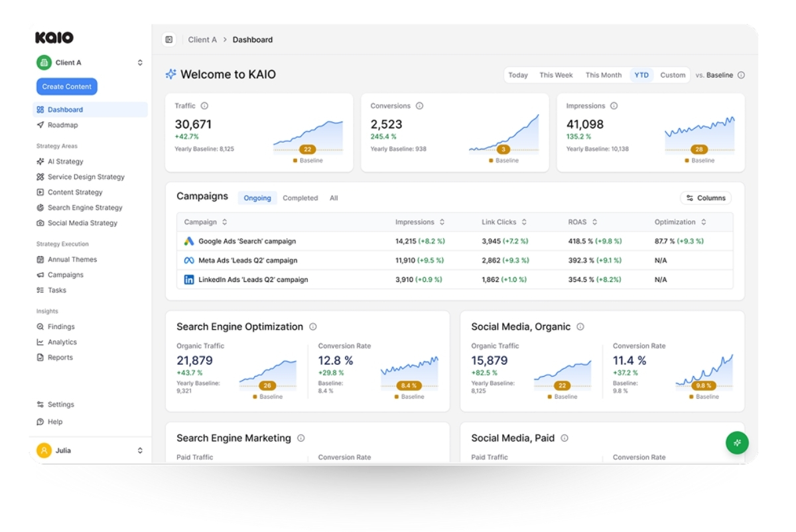Screen dimensions: 796x532
Task: Switch to the This Month view
Action: pos(603,75)
